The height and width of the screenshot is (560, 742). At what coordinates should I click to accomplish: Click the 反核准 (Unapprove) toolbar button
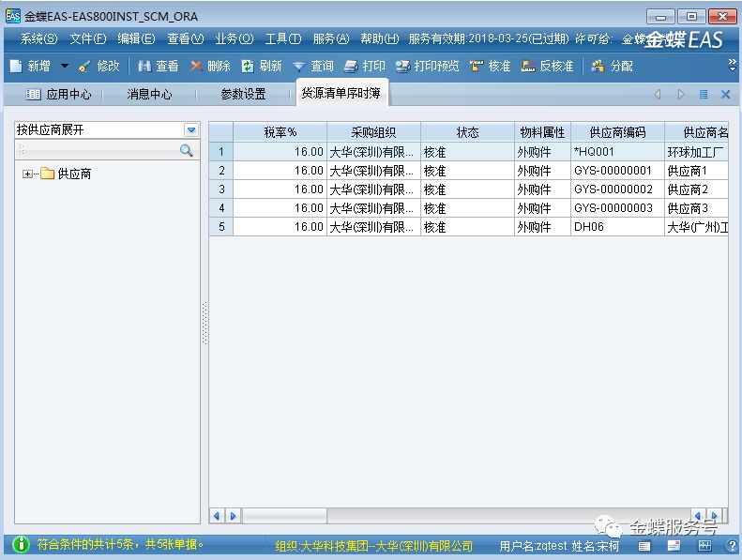click(x=547, y=67)
